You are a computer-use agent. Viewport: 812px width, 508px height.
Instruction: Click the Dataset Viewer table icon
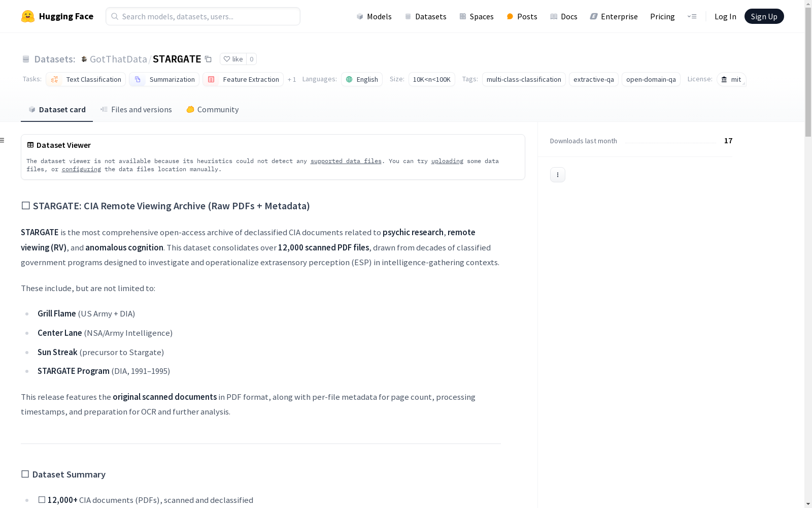pyautogui.click(x=30, y=145)
